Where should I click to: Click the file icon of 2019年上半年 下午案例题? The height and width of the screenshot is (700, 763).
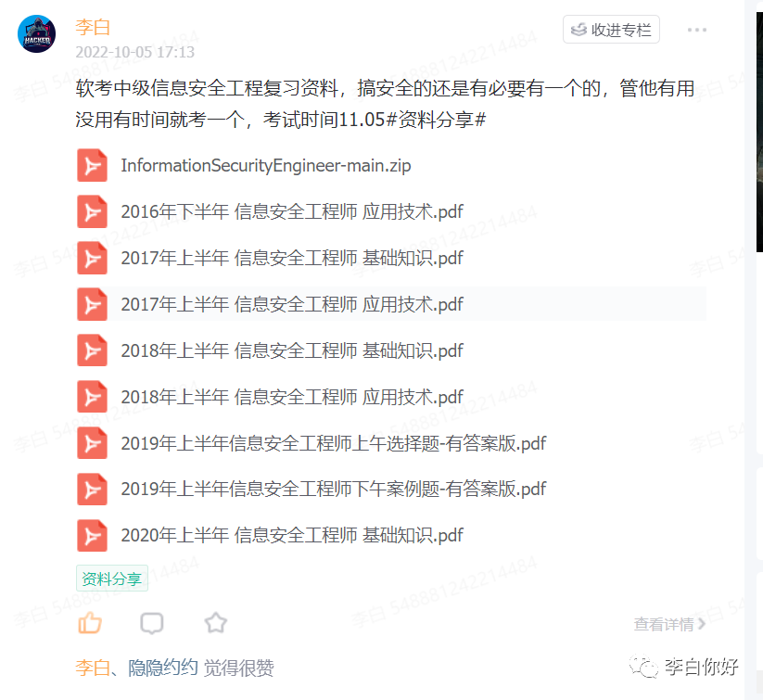coord(92,490)
